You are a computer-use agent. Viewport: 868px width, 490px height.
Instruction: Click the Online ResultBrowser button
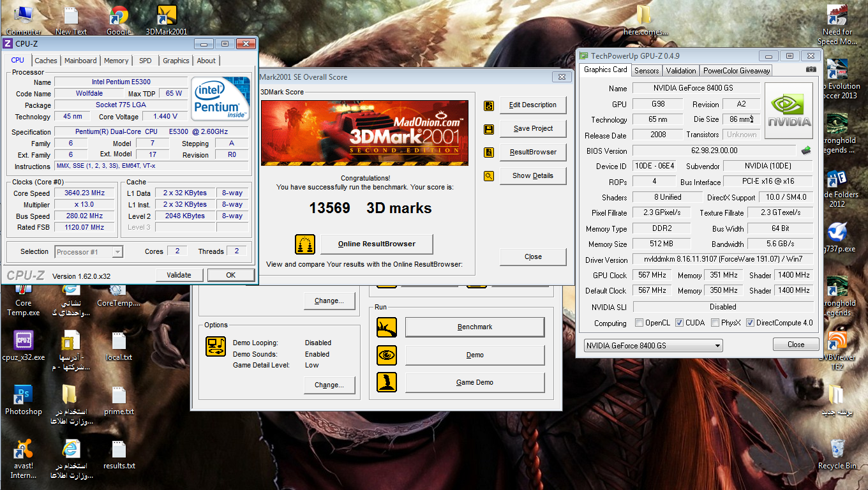[377, 244]
